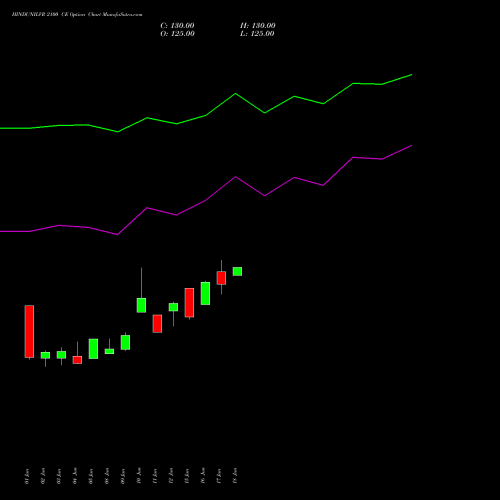This screenshot has width=500, height=500.
Task: Click the 09 date label on the x-axis
Action: (x=123, y=476)
